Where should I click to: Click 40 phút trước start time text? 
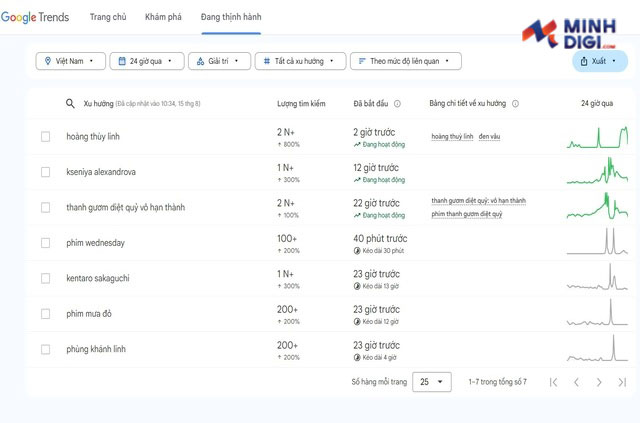[x=380, y=238]
